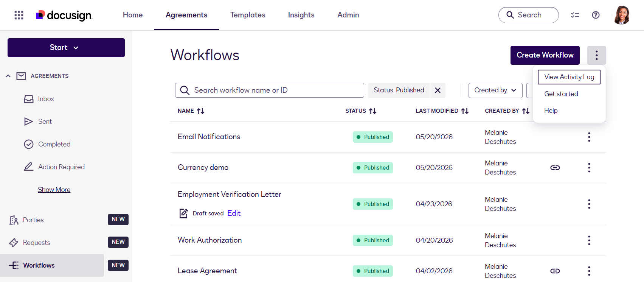Click the Create Workflow button
Viewport: 644px width, 282px height.
545,55
